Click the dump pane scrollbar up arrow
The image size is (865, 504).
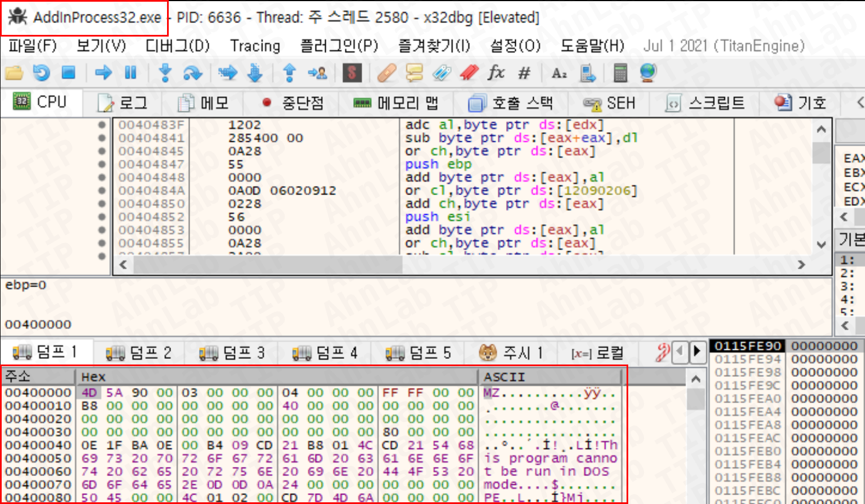point(696,379)
